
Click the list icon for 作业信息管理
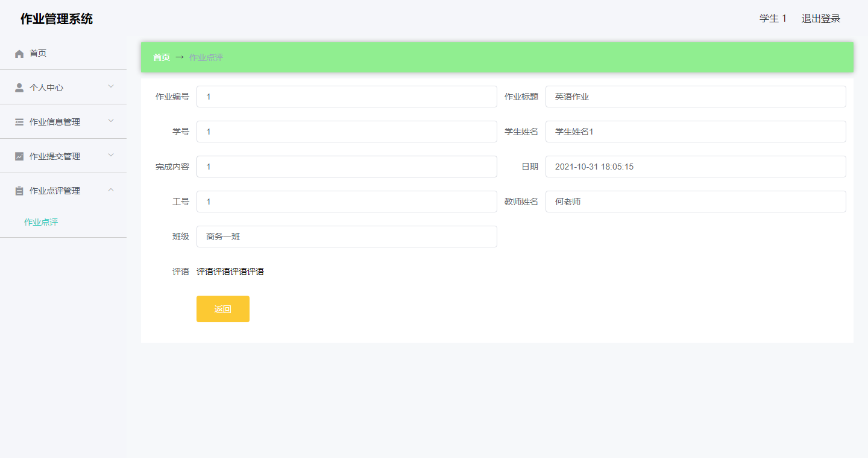[19, 122]
